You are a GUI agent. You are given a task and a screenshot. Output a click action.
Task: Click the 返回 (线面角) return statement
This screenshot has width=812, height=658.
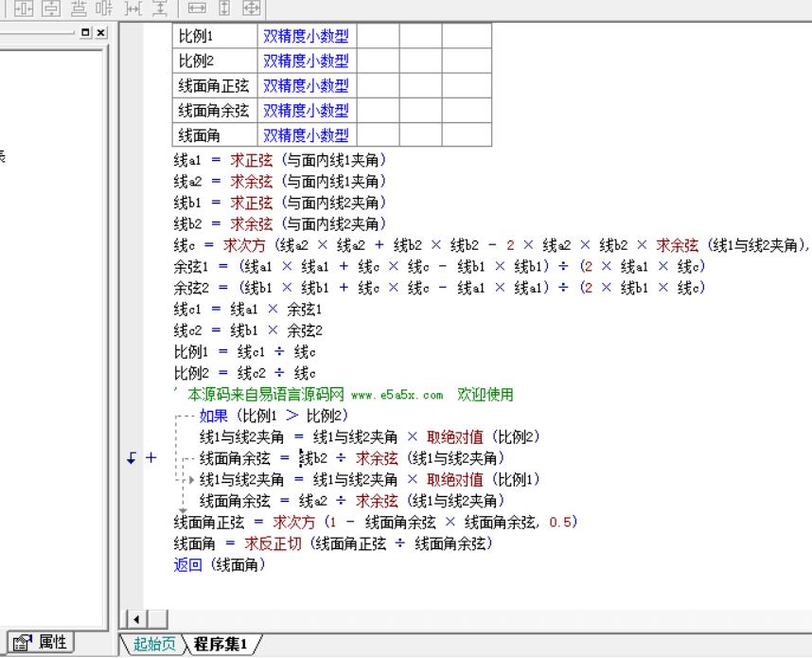220,565
